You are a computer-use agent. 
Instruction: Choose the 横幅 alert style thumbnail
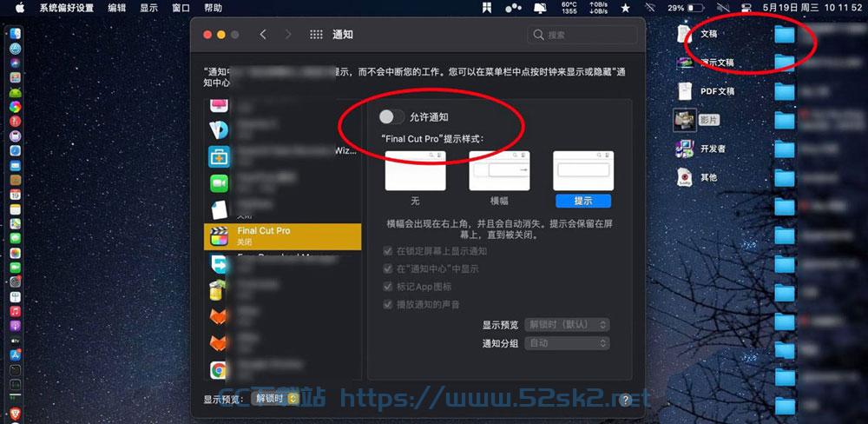[x=499, y=170]
